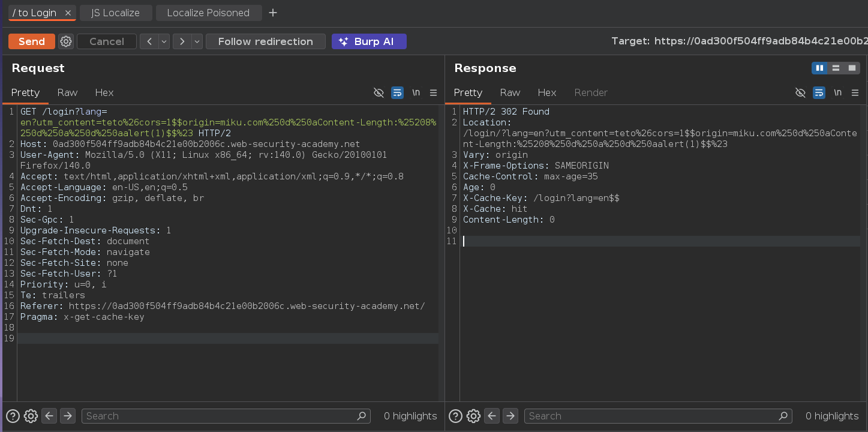
Task: Click Follow redirection
Action: pos(266,41)
